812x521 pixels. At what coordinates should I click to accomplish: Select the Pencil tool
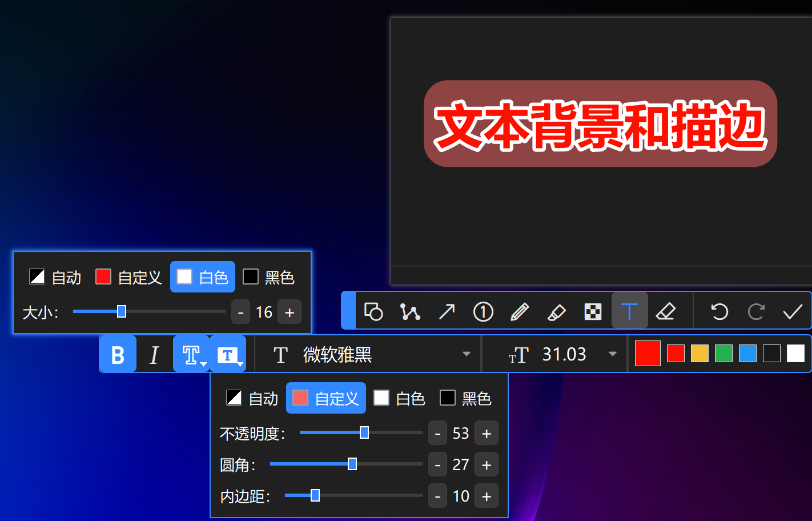pyautogui.click(x=520, y=311)
